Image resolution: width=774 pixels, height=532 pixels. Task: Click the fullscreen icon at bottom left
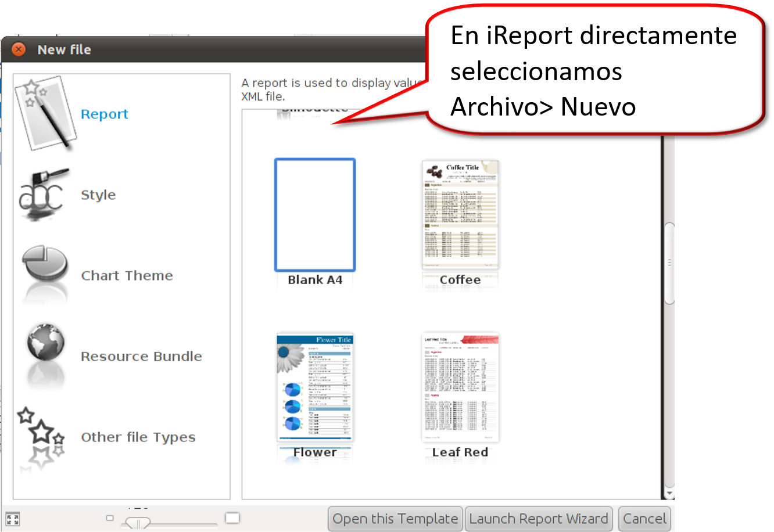pos(12,519)
